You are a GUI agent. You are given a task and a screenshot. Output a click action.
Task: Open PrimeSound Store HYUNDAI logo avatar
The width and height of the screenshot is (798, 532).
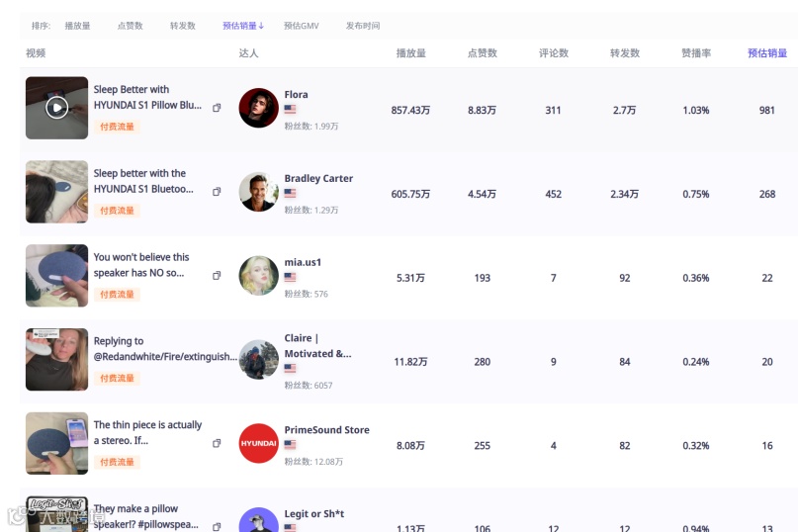258,443
